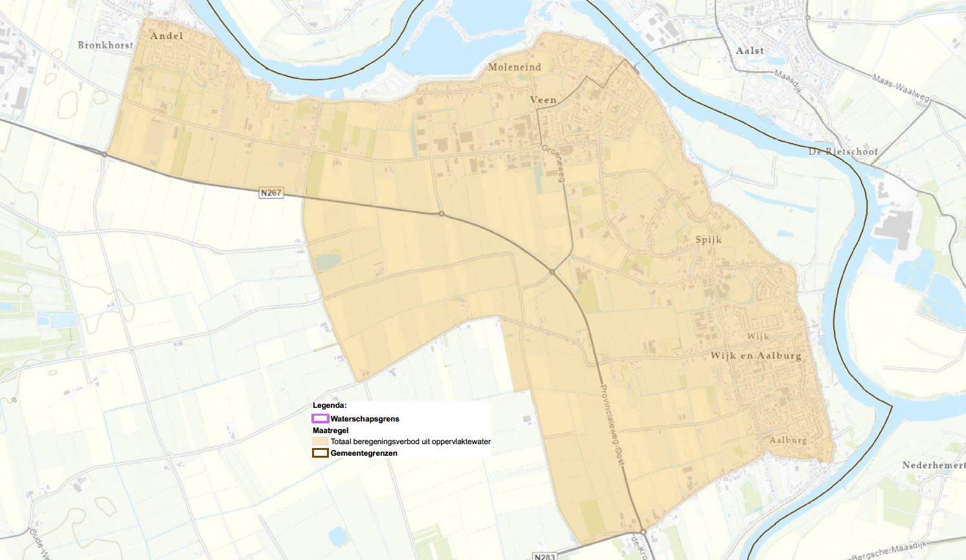Click the roundabout on the N267 southwest of Veen
This screenshot has width=966, height=560.
point(441,213)
